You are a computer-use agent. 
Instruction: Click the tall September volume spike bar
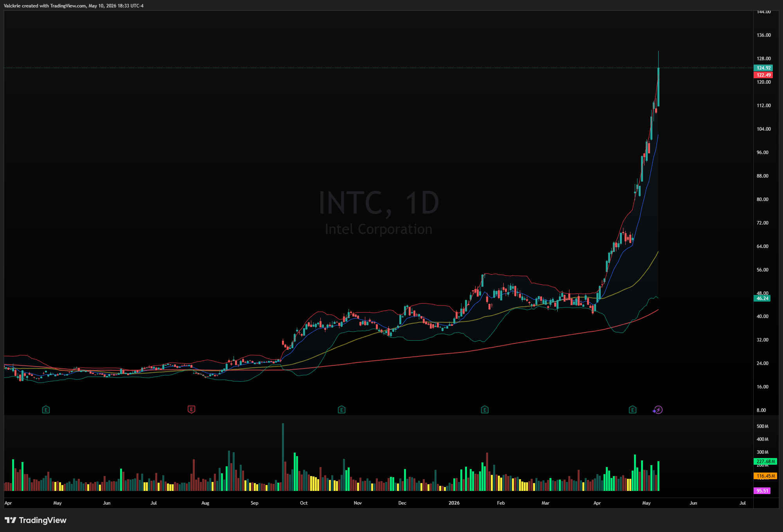point(283,457)
